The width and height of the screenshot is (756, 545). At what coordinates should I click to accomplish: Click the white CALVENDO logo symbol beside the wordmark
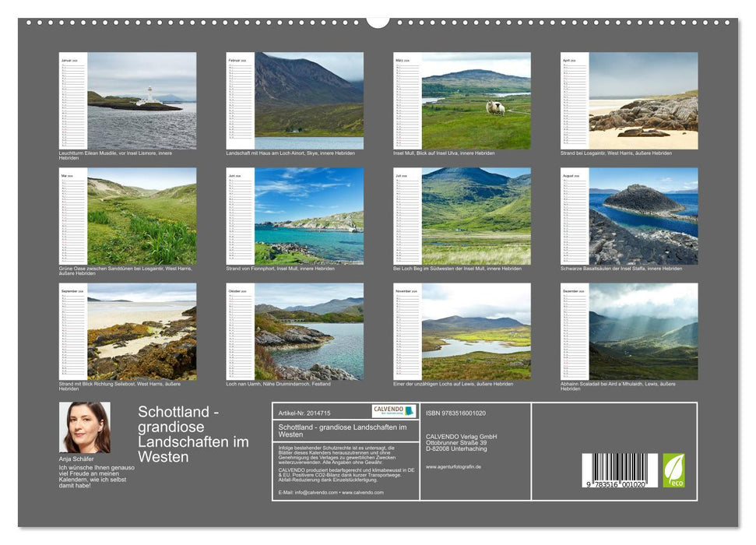tap(409, 410)
